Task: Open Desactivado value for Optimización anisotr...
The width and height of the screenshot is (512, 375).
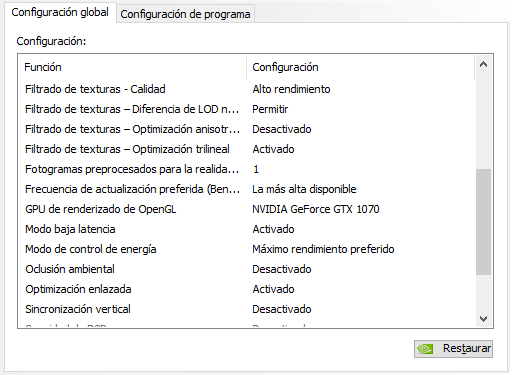Action: tap(282, 129)
